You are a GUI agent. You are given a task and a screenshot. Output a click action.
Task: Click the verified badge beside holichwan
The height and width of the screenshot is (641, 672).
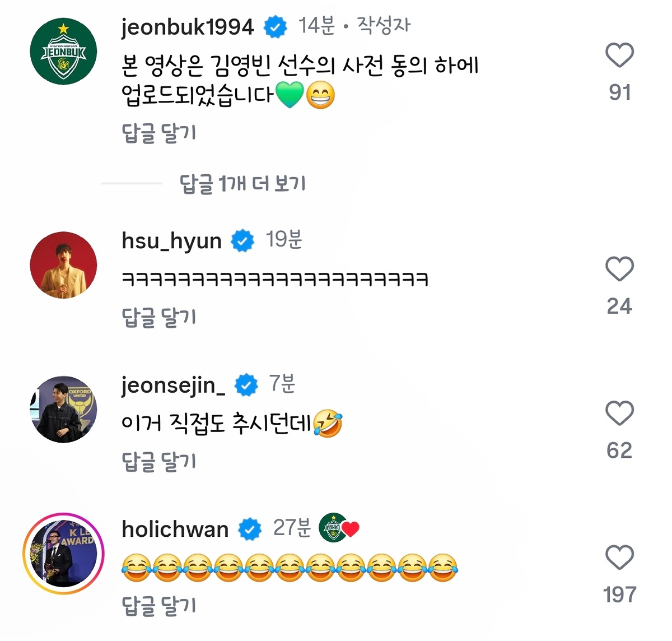(x=250, y=529)
